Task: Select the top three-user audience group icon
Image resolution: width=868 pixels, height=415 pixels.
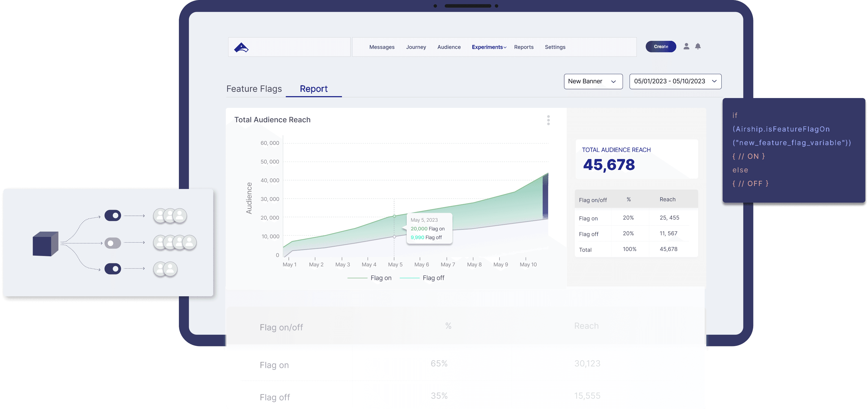Action: click(x=170, y=216)
